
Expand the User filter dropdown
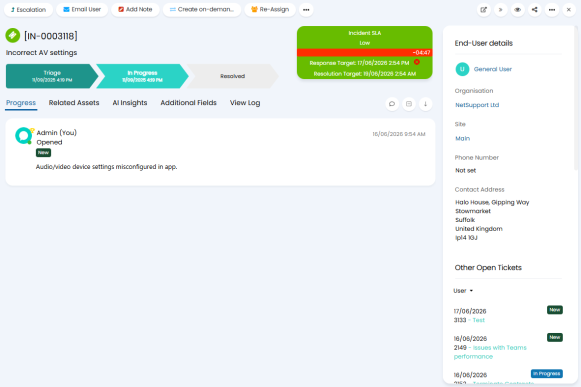point(463,291)
